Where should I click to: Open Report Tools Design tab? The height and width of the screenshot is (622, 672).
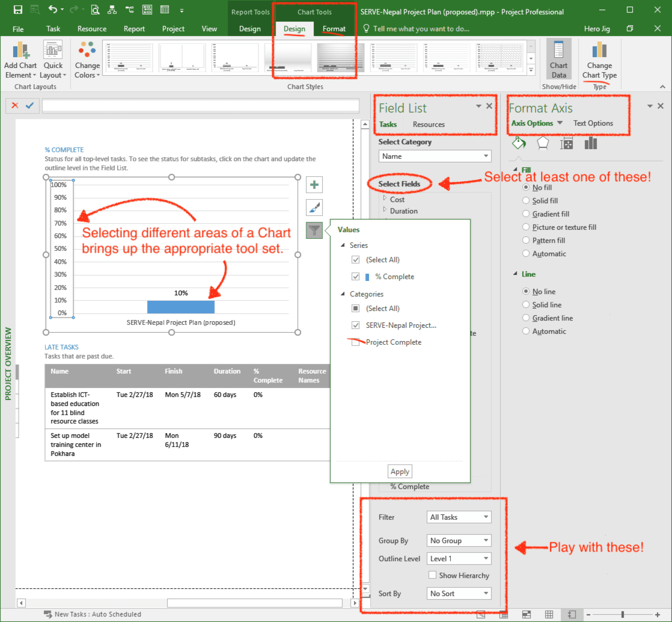coord(250,29)
